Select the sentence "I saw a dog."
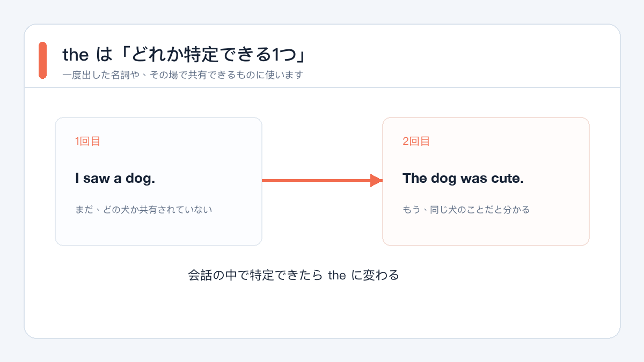The image size is (644, 362). (115, 179)
